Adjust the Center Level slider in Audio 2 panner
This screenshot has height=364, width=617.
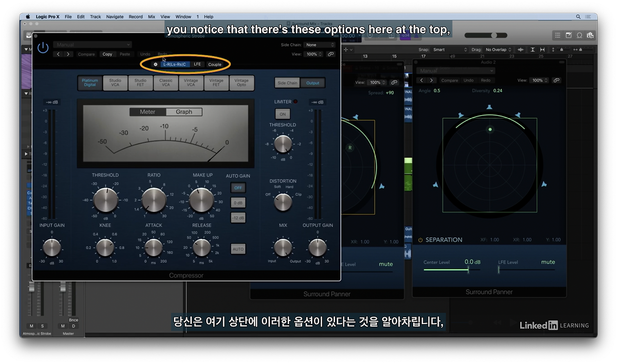click(452, 270)
